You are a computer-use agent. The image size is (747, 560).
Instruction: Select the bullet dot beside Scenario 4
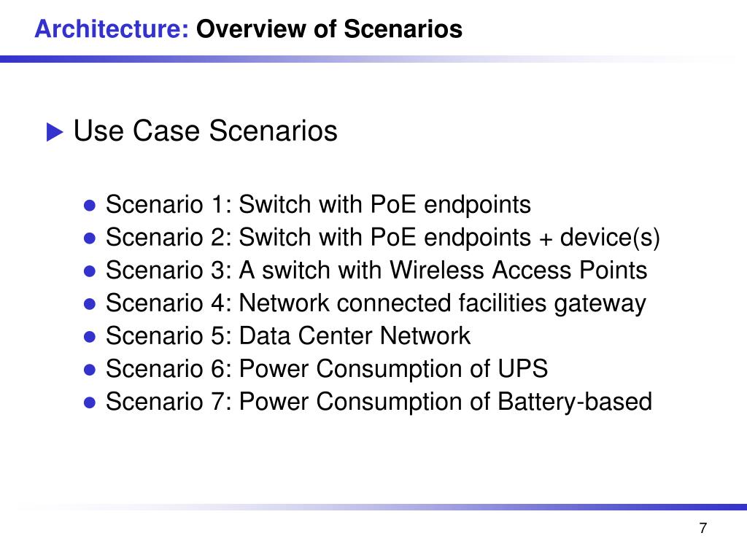pos(90,304)
